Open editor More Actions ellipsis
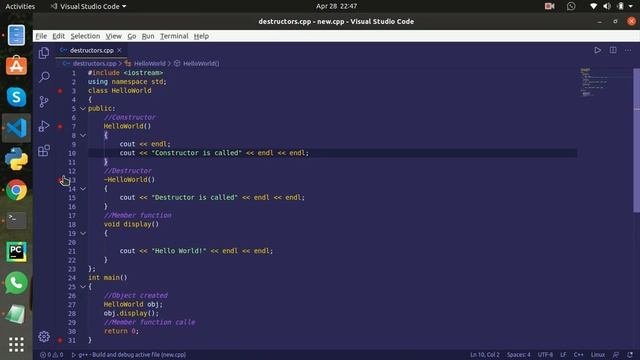 [x=628, y=50]
